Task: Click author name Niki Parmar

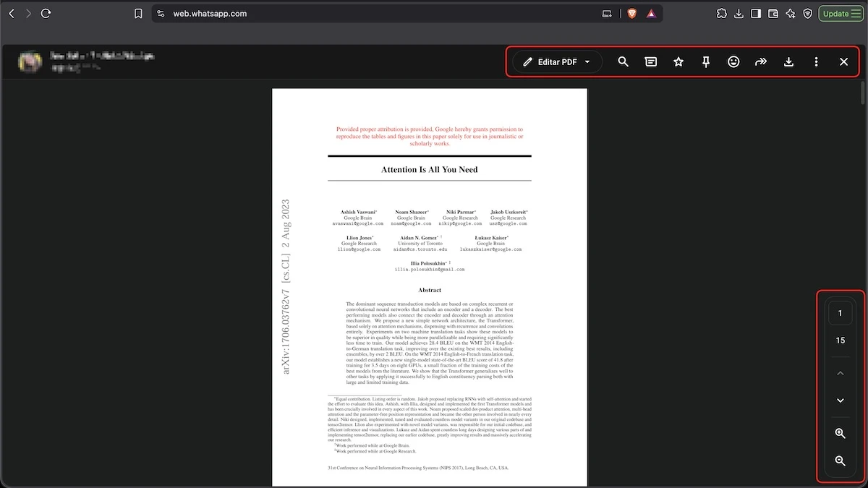Action: [x=461, y=212]
